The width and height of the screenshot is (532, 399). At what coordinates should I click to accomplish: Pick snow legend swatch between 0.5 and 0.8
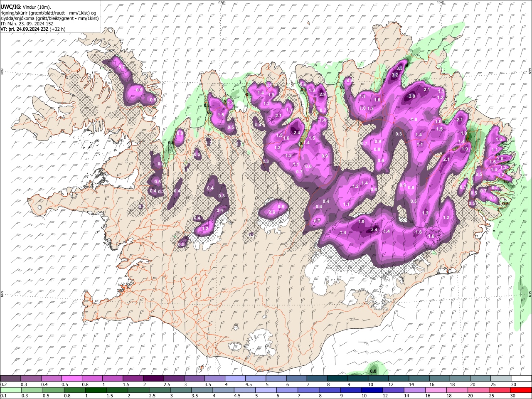point(71,378)
